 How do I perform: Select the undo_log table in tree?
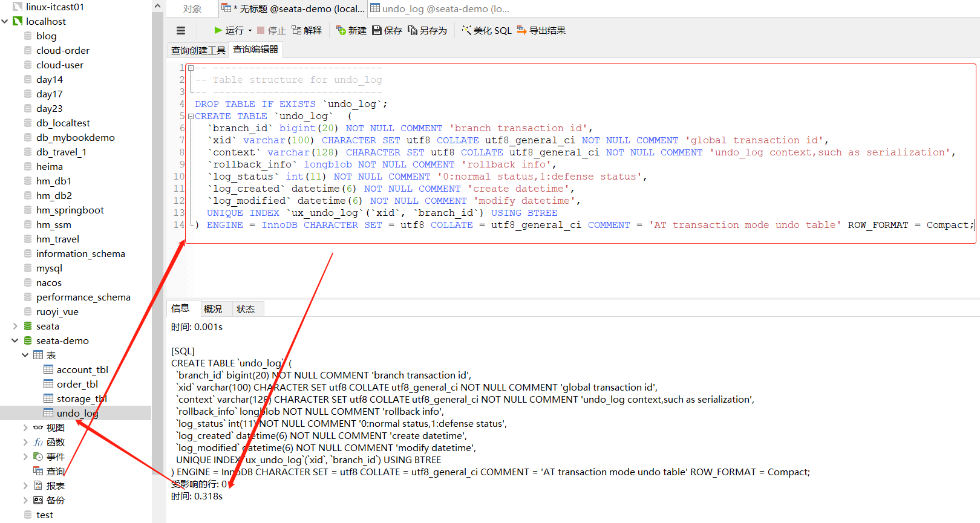pos(77,413)
